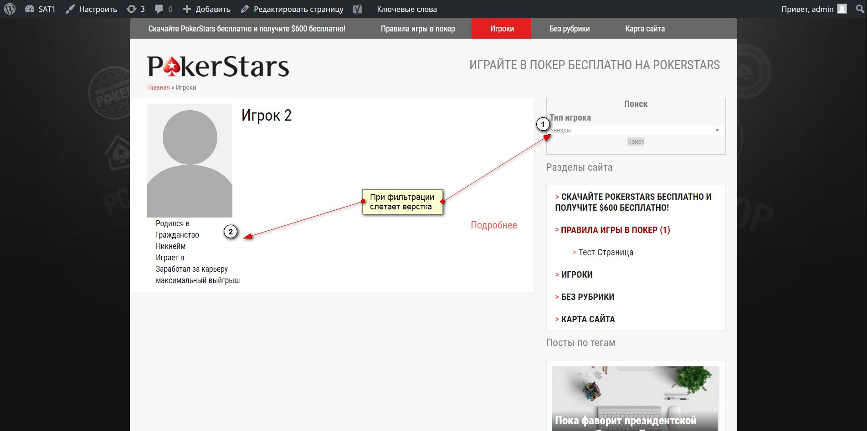Open the post thumbnail Пока фаворит президентской
This screenshot has width=868, height=431.
[x=636, y=399]
